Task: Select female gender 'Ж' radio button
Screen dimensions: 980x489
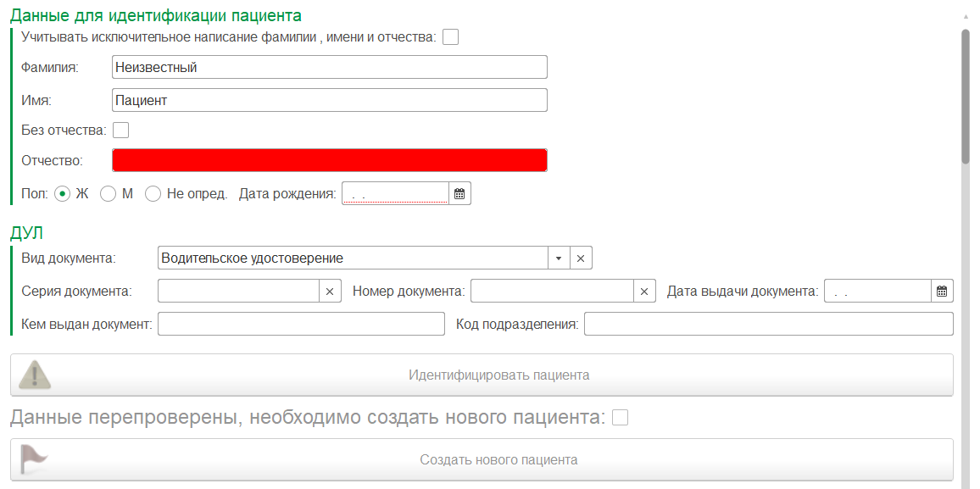Action: point(62,194)
